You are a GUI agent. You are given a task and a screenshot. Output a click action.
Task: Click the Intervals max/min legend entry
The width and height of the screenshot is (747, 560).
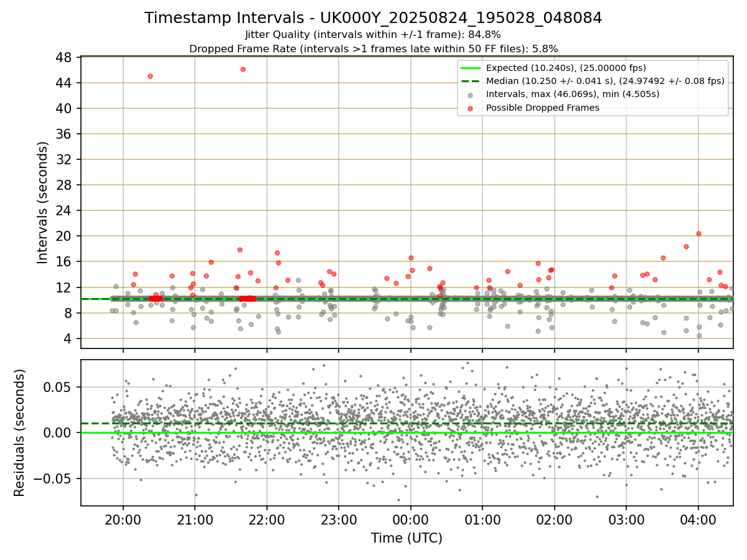pyautogui.click(x=573, y=95)
